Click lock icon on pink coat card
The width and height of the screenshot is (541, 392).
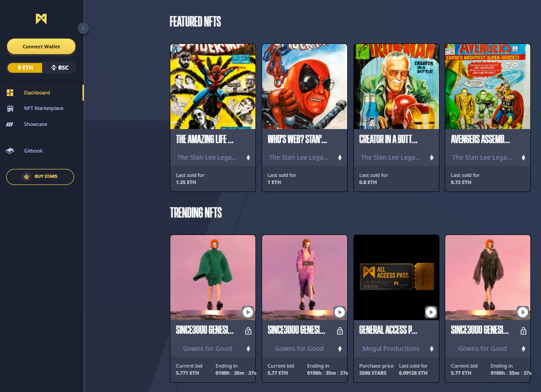coord(340,331)
